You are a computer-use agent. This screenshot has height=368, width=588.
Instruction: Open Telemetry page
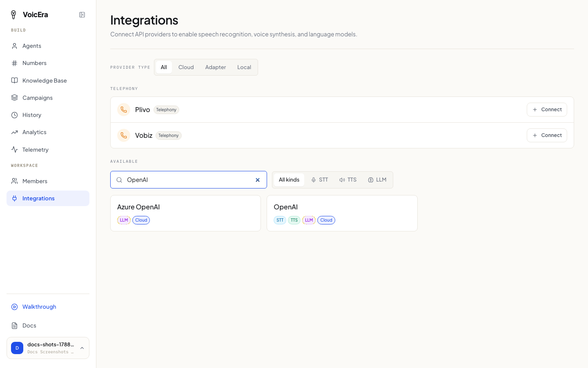tap(48, 150)
